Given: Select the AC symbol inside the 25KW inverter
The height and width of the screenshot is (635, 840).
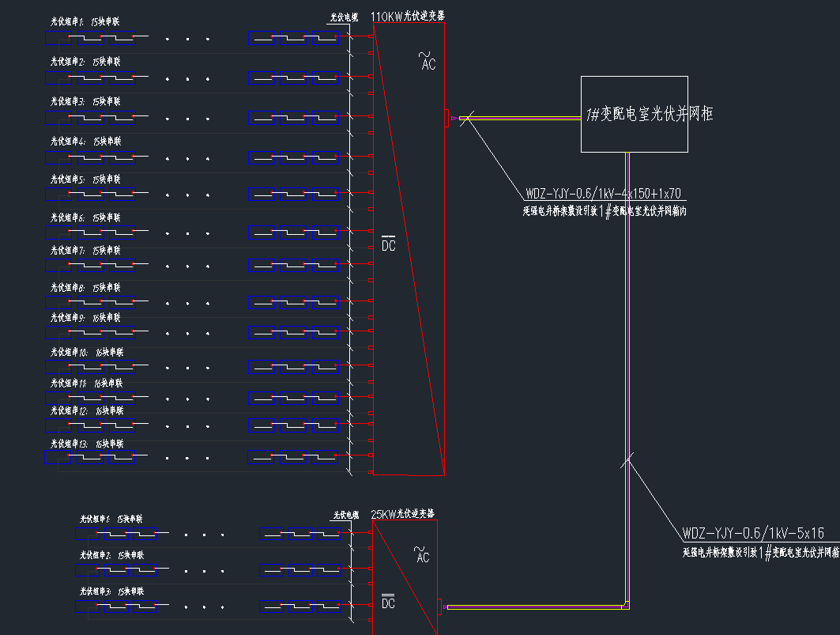Looking at the screenshot, I should (422, 554).
